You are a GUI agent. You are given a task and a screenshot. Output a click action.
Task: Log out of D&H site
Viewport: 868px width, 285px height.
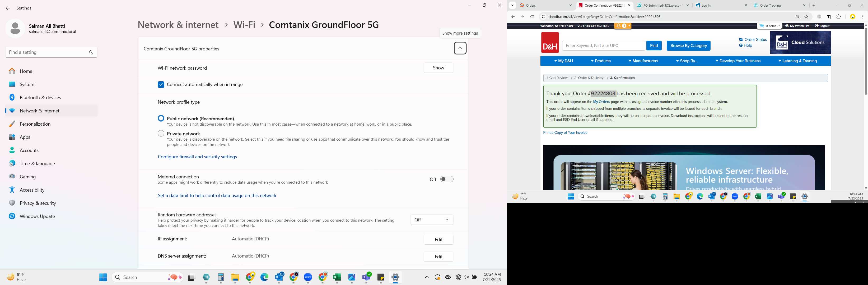pos(822,26)
